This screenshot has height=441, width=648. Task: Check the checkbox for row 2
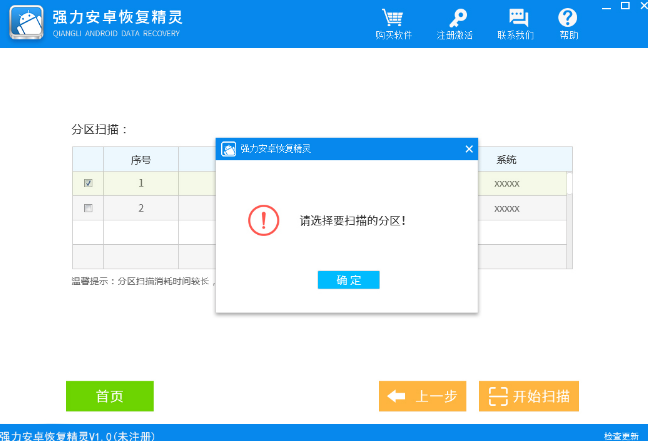88,208
